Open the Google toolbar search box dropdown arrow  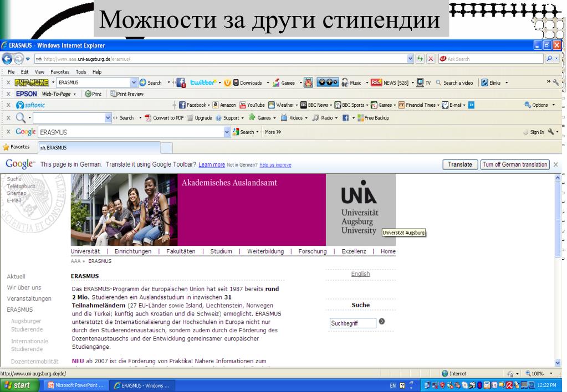tap(227, 132)
